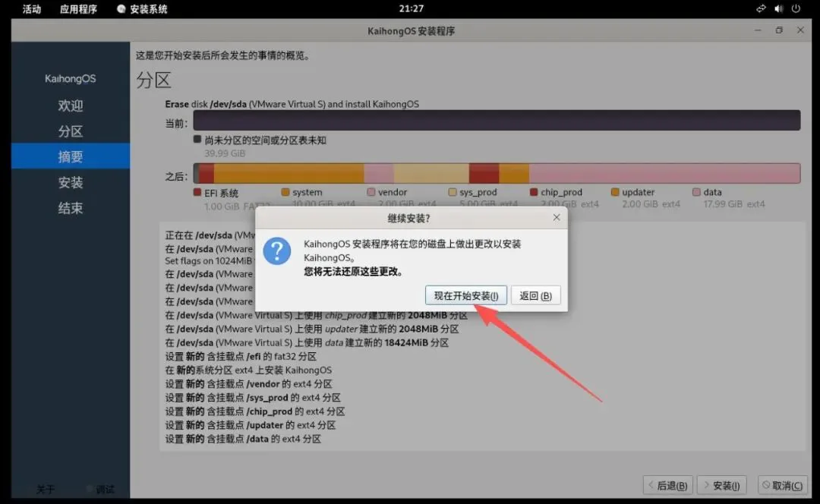Click the overview sentence 这是您开始安装后所会发生的事情的概览
The height and width of the screenshot is (504, 820).
coord(223,55)
